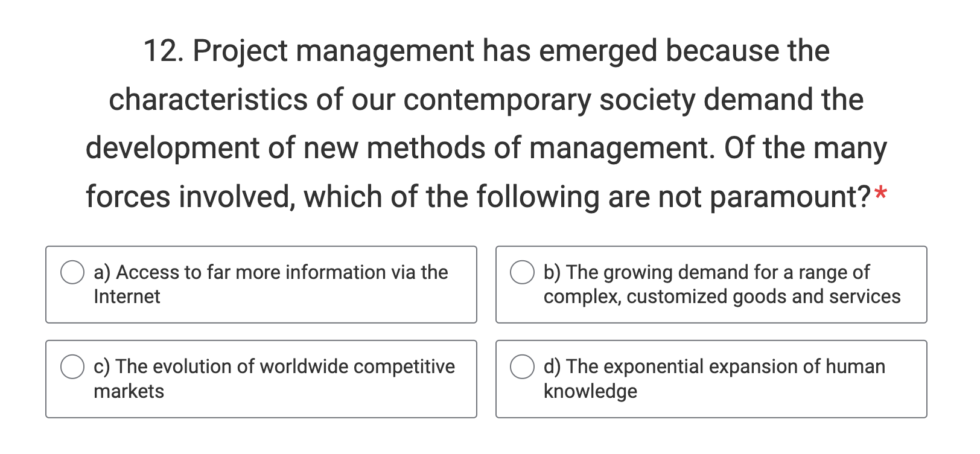Click the word "paramount?" in the question

(x=790, y=197)
